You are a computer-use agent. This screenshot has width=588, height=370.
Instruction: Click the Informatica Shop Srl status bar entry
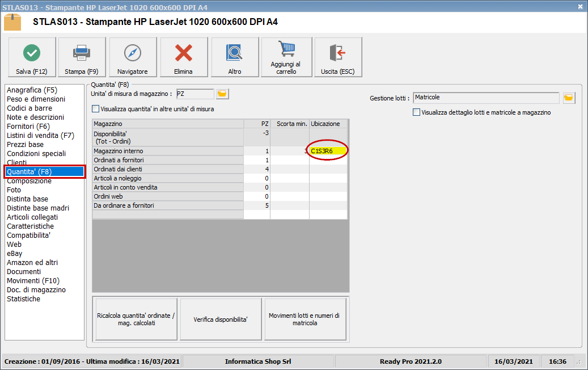(x=258, y=361)
